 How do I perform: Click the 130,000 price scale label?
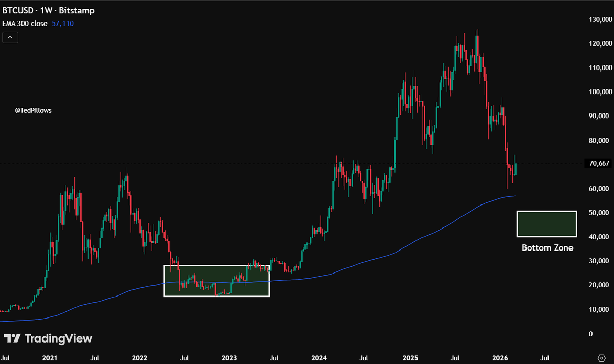click(600, 19)
